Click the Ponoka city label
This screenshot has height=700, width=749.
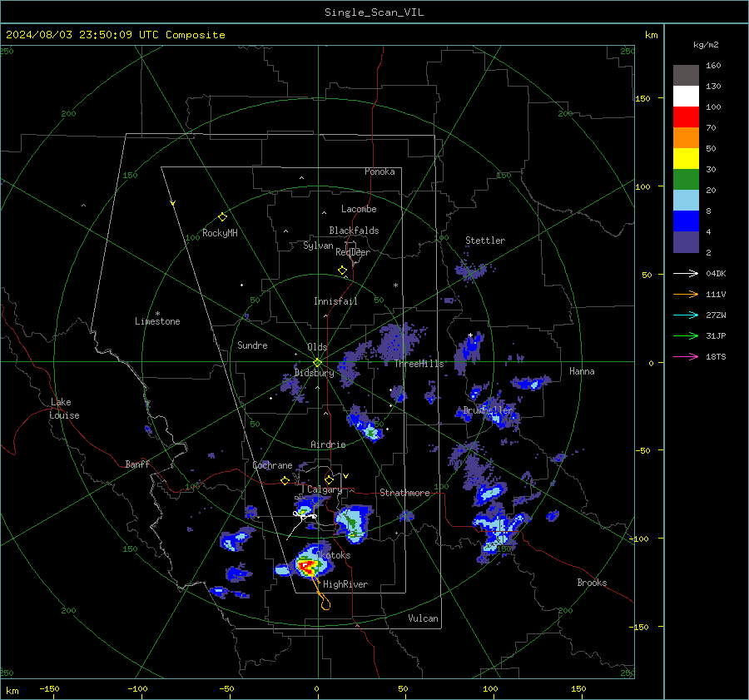[379, 171]
